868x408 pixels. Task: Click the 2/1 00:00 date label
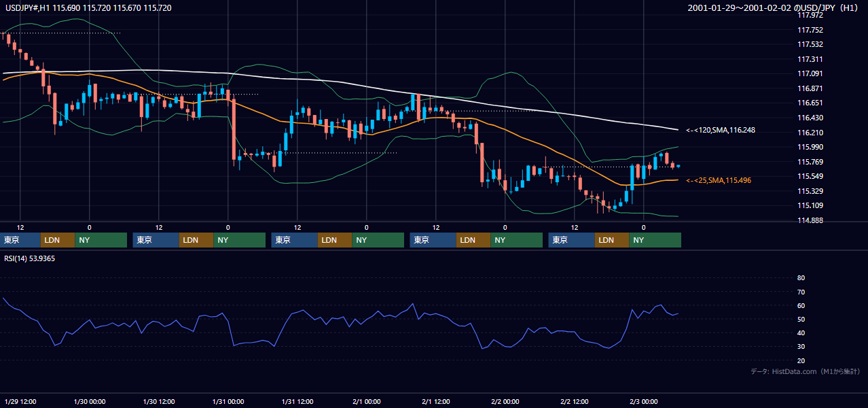pos(367,402)
